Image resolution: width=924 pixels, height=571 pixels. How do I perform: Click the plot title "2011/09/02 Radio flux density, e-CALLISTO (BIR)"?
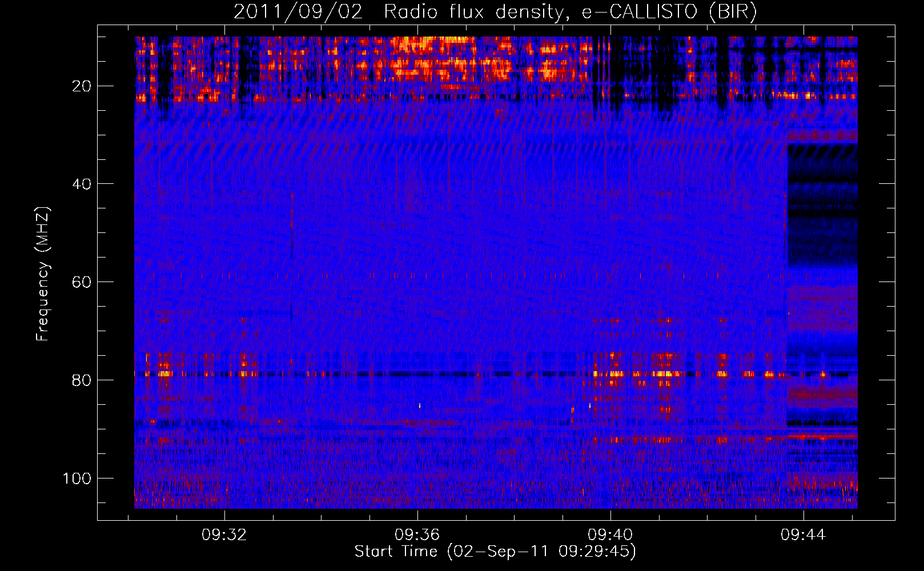[495, 12]
